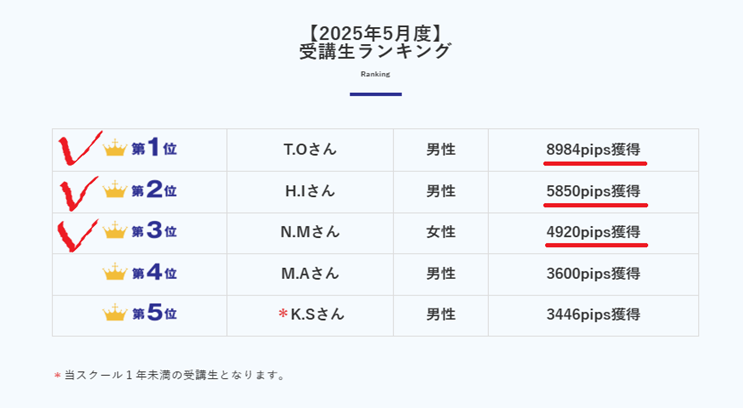Viewport: 743px width, 408px height.
Task: Click the crown icon beside 第5位
Action: tap(115, 313)
